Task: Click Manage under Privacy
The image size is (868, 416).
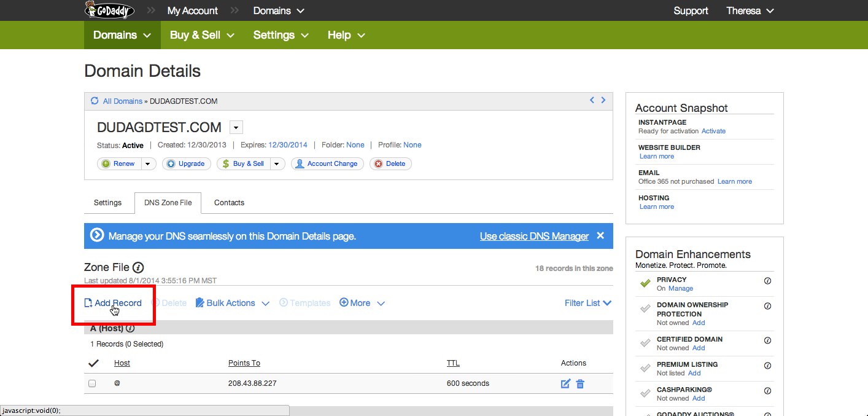Action: click(x=681, y=288)
